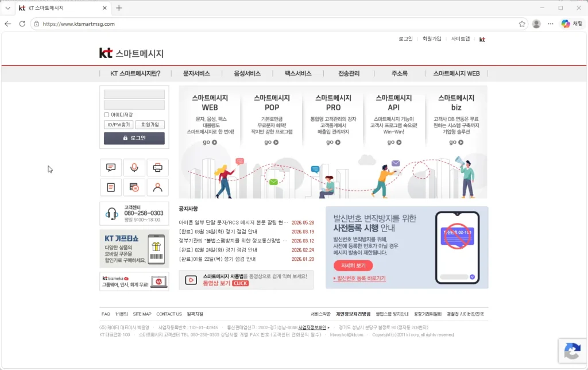Viewport: 588px width, 370px height.
Task: Open the CONTACT US footer link
Action: point(169,314)
